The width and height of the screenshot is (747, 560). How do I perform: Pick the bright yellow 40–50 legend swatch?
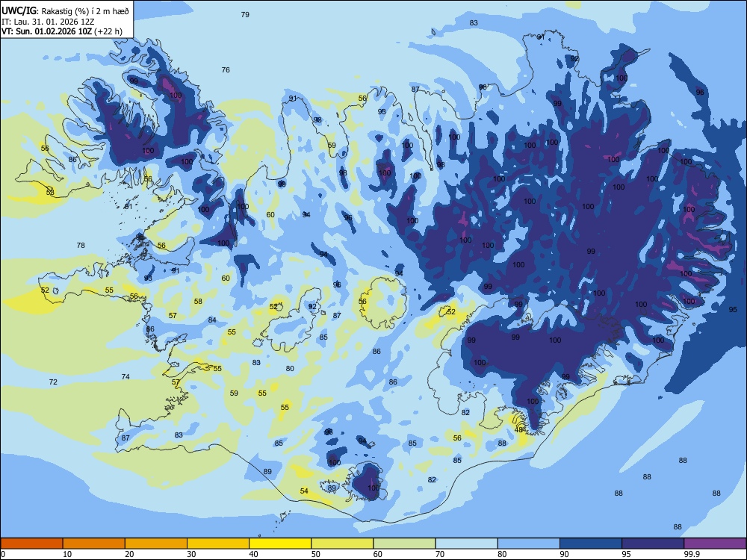pos(280,544)
